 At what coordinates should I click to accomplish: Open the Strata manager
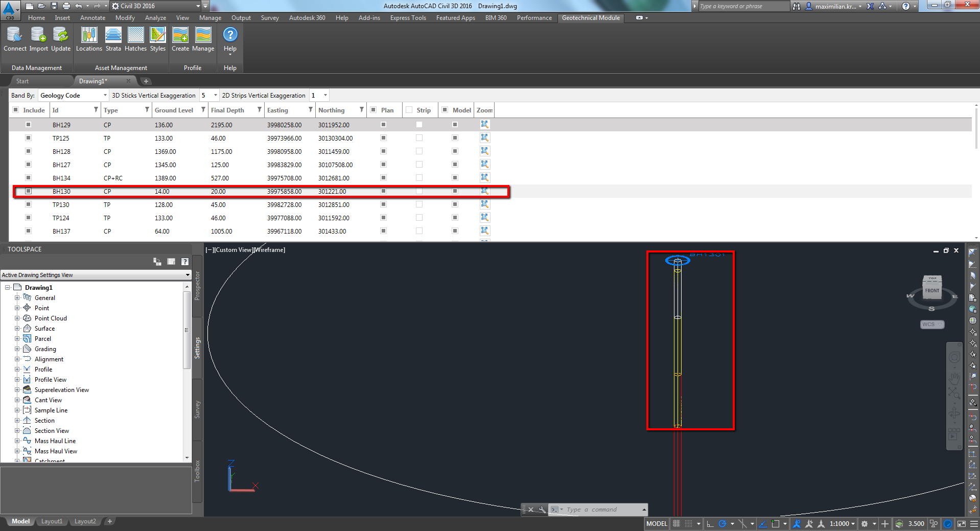[113, 39]
